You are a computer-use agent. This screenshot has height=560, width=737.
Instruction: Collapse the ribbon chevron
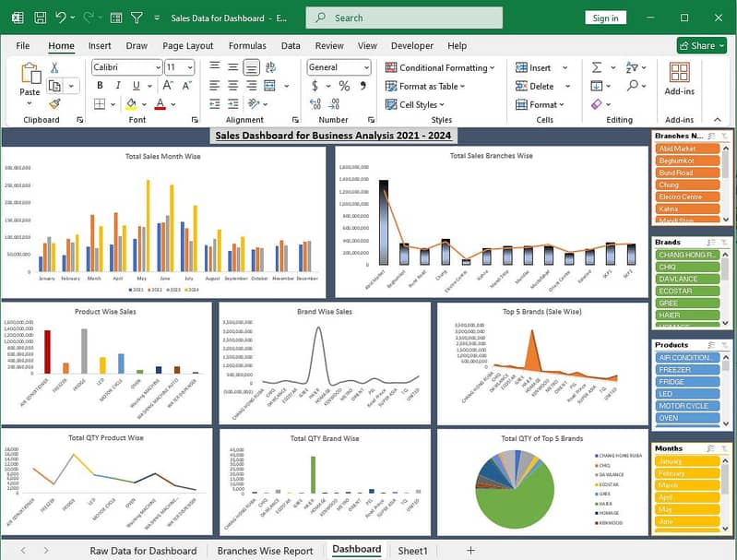pos(718,119)
